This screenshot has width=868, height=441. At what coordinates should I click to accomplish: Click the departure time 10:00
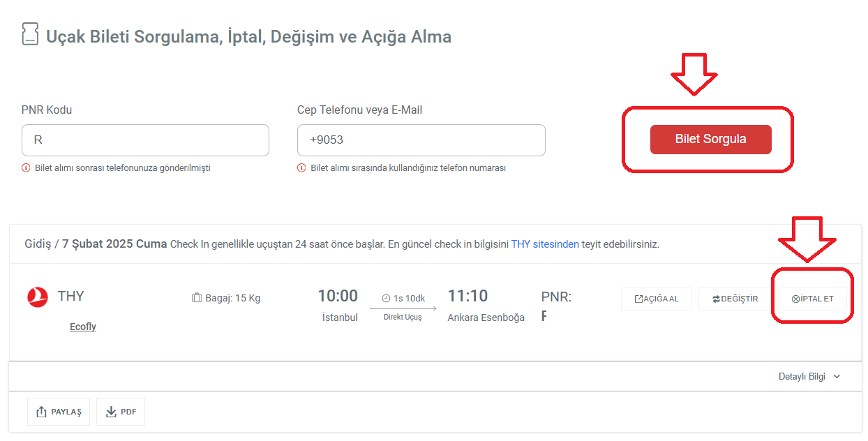[x=338, y=296]
